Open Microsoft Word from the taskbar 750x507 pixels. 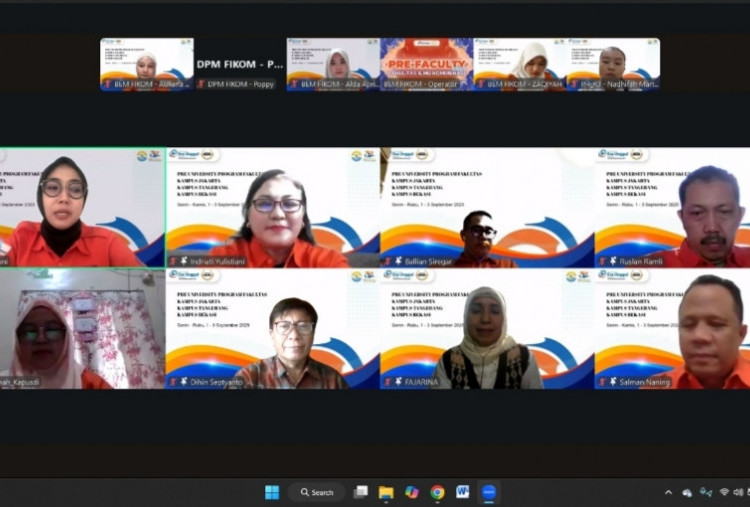pos(462,492)
